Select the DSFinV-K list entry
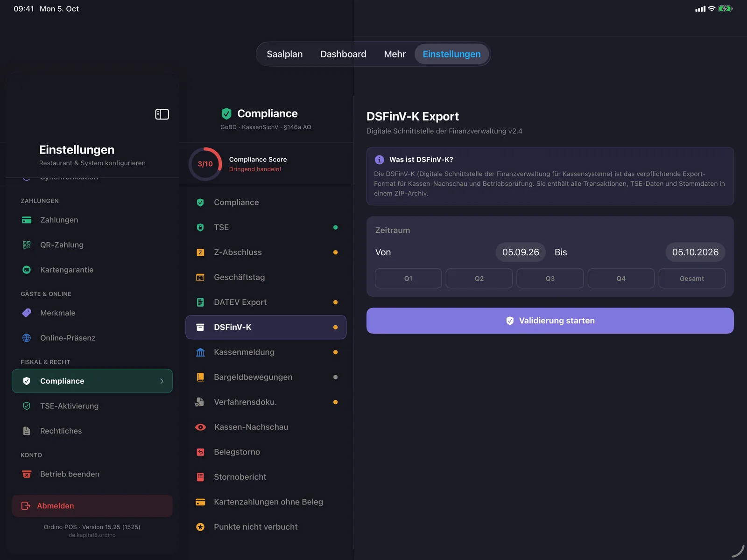The width and height of the screenshot is (747, 560). click(266, 327)
